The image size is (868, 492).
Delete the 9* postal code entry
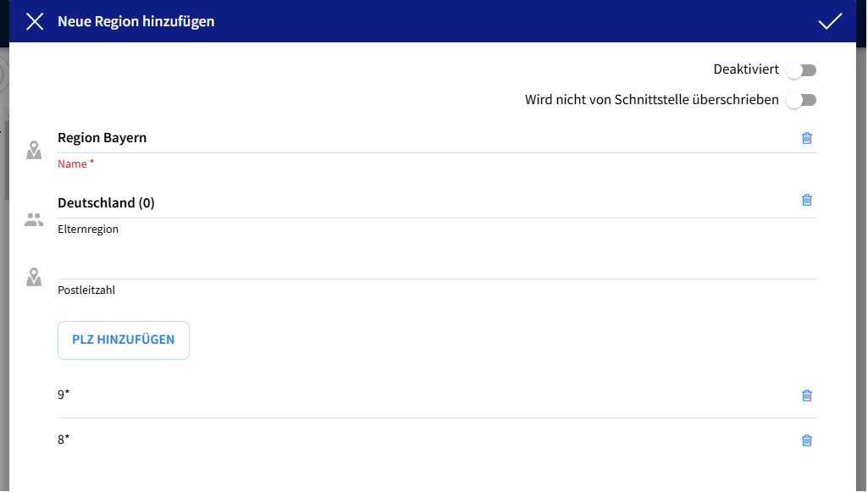pos(807,395)
